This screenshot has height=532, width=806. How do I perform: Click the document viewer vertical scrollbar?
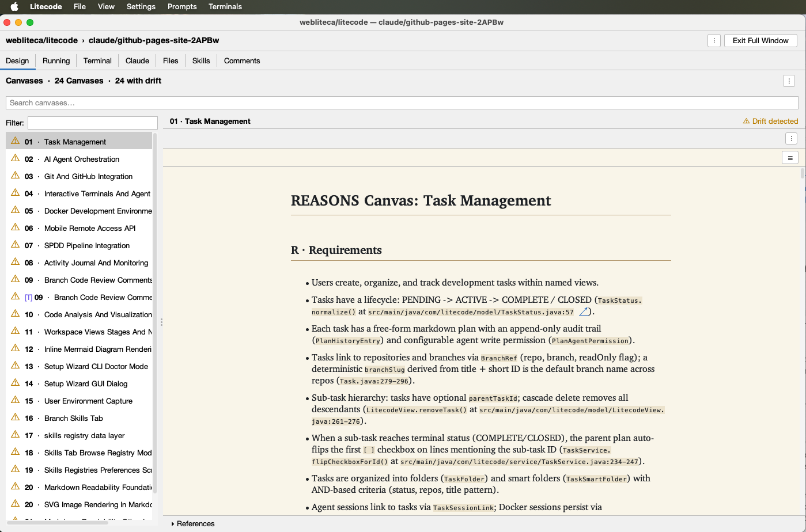pos(803,173)
